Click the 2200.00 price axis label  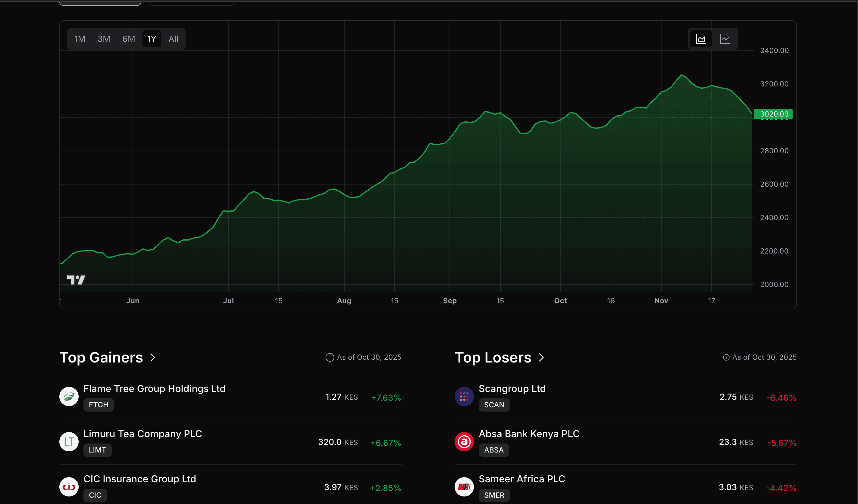774,251
